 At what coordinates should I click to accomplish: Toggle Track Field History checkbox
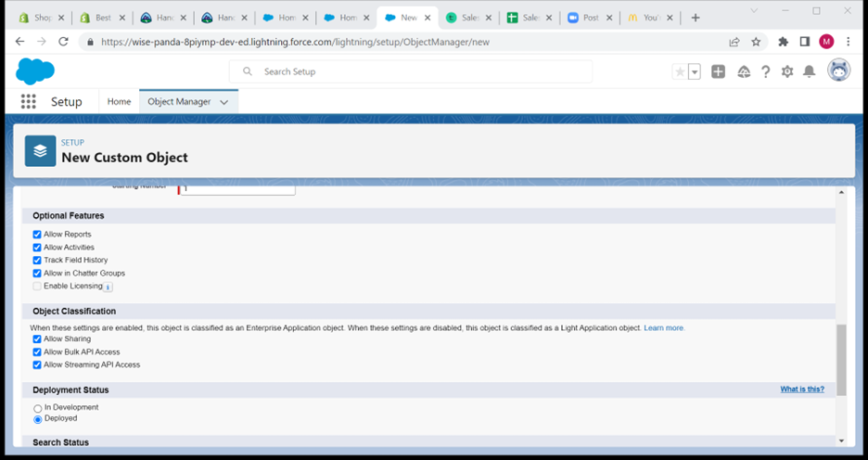(37, 261)
